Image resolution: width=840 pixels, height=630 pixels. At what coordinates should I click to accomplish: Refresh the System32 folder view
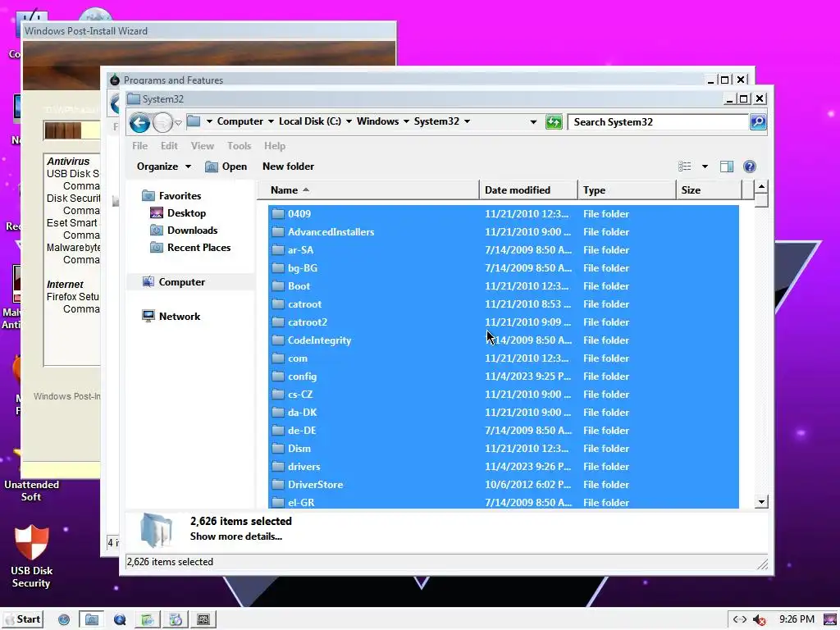tap(554, 122)
